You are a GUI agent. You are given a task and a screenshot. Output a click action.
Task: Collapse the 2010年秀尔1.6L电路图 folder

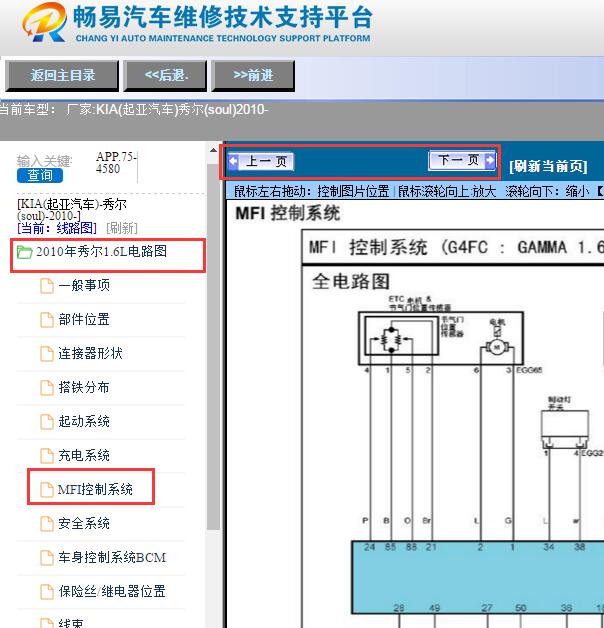101,252
